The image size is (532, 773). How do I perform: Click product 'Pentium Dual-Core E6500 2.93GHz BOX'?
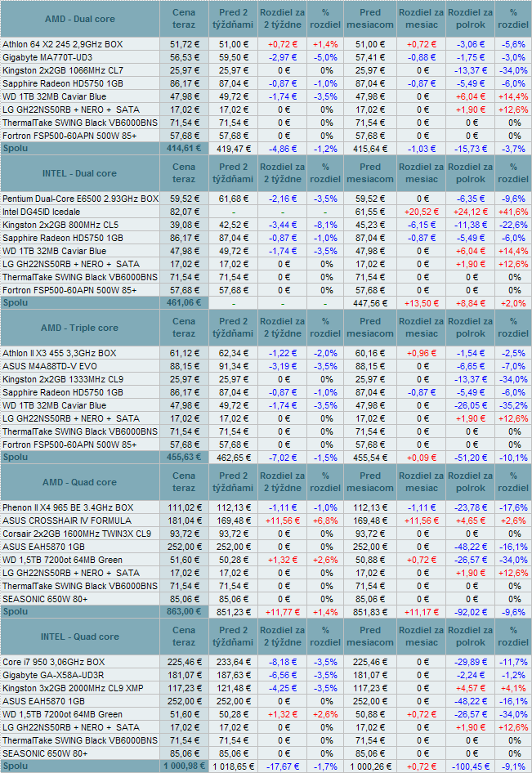tap(80, 199)
